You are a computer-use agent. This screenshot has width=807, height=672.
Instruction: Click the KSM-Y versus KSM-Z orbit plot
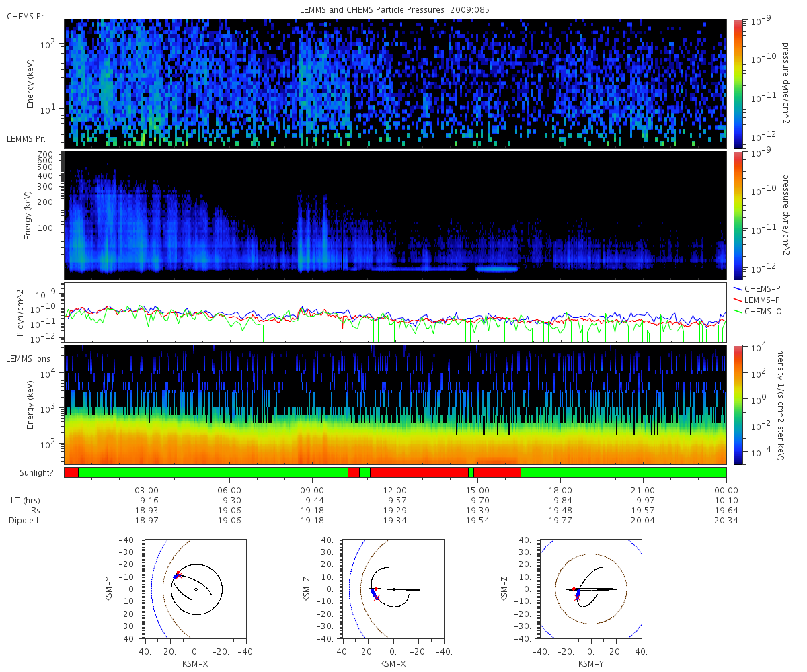(x=590, y=589)
